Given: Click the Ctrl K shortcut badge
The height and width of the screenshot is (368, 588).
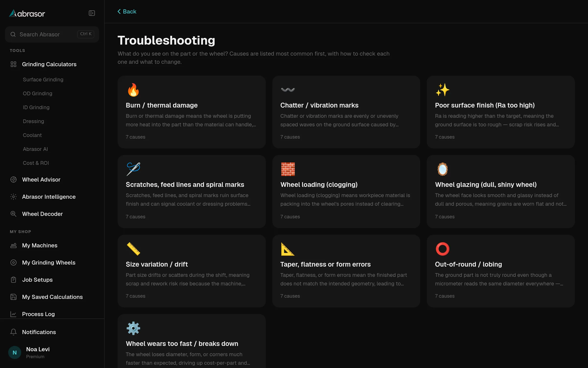Looking at the screenshot, I should tap(86, 34).
